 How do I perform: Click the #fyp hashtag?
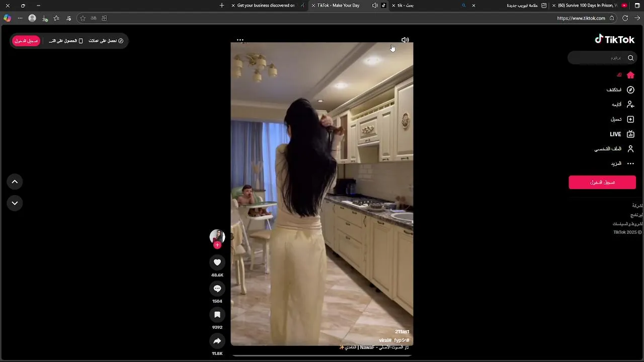[401, 340]
